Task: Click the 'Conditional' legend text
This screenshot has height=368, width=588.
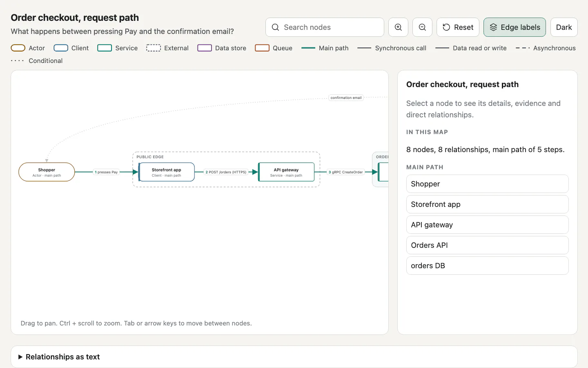Action: coord(46,61)
